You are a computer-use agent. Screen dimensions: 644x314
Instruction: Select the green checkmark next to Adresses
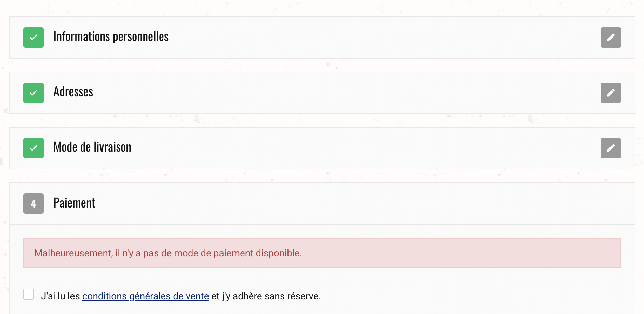click(x=33, y=93)
